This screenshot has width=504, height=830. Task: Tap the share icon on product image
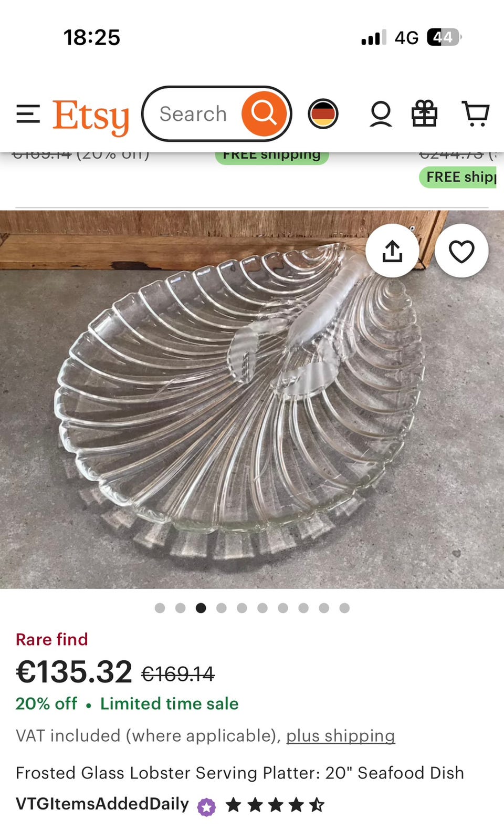point(392,251)
